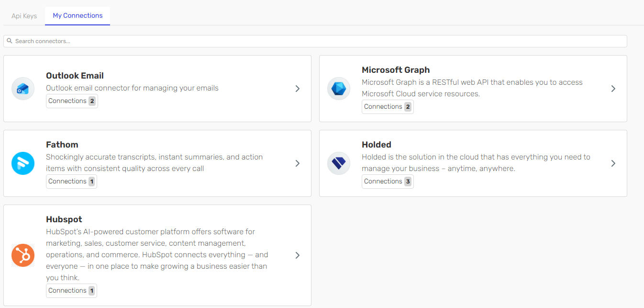
Task: Click the Microsoft Graph RESTful API description
Action: [x=472, y=88]
